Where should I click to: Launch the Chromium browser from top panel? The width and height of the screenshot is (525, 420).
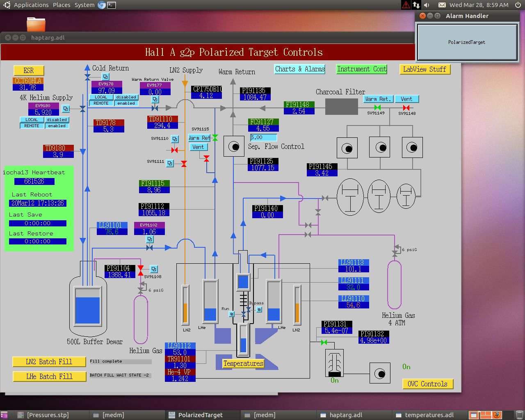tap(102, 5)
